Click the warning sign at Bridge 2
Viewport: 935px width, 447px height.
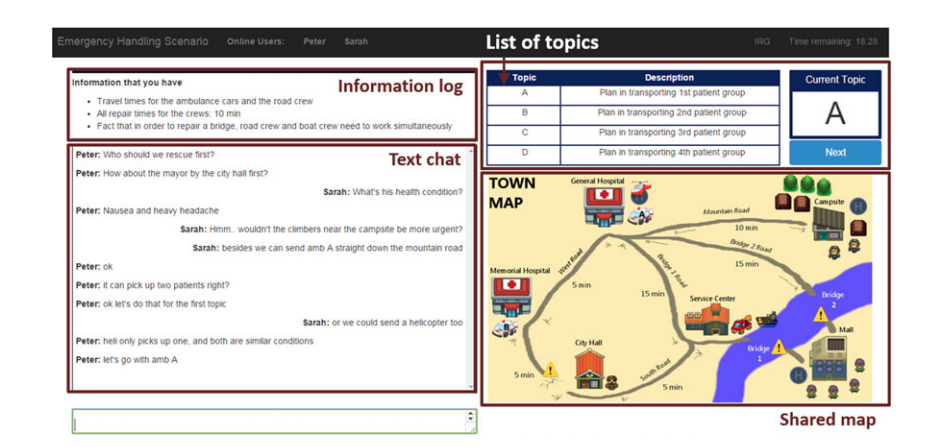821,314
